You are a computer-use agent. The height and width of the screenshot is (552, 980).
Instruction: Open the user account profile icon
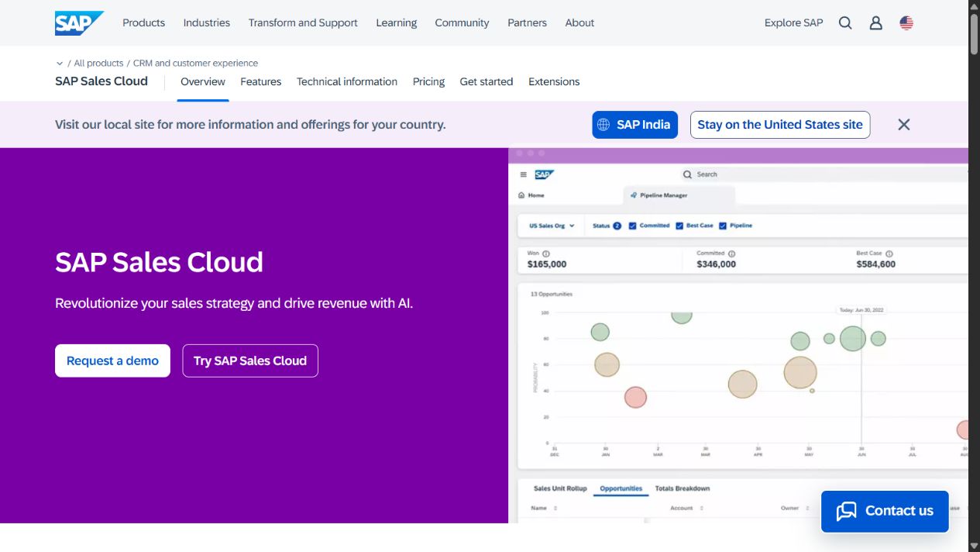pyautogui.click(x=876, y=23)
